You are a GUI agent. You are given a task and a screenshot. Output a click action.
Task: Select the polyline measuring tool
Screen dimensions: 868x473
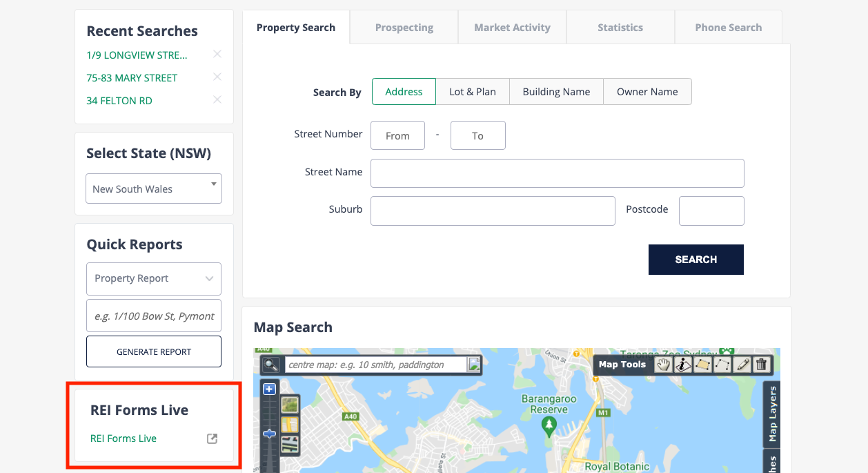[x=722, y=364]
